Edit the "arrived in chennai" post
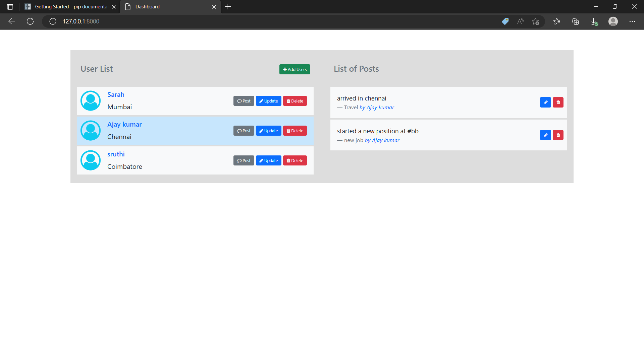The height and width of the screenshot is (345, 644). click(x=545, y=102)
